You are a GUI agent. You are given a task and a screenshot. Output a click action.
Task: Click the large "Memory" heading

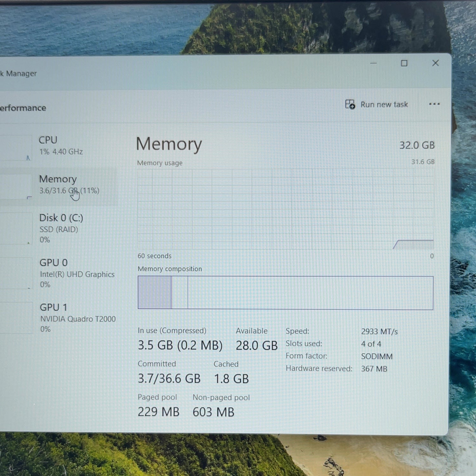[169, 144]
